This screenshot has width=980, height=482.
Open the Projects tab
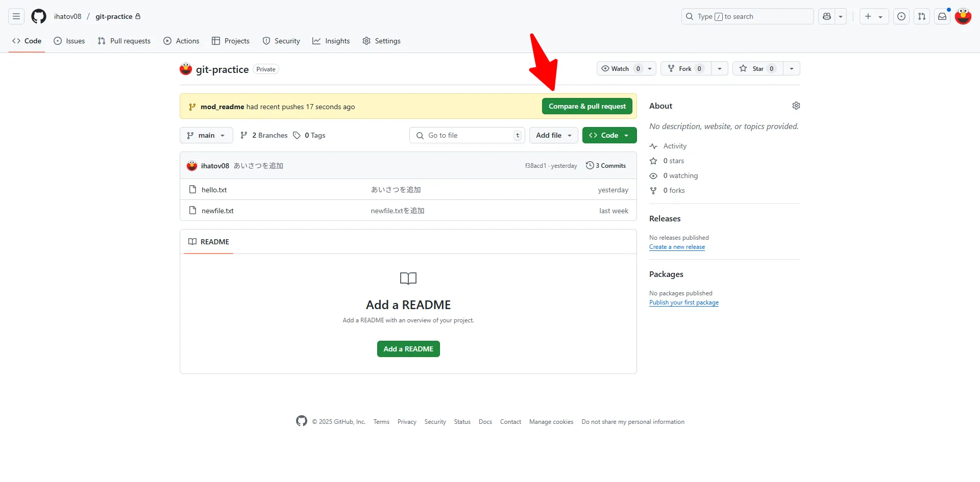(x=231, y=41)
